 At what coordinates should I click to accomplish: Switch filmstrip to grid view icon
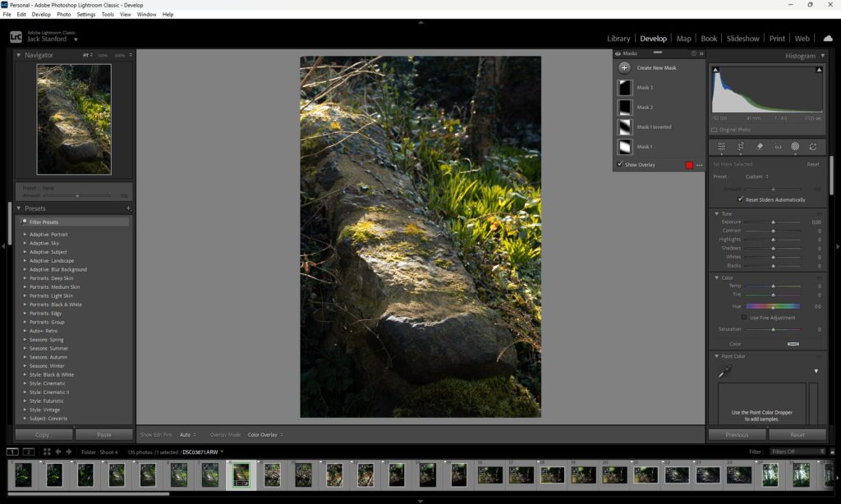point(47,451)
